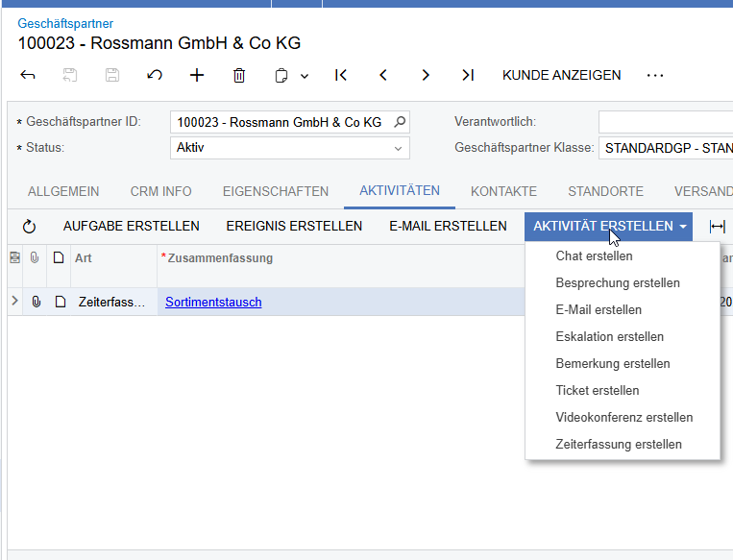Switch to the ALLGEMEIN tab
The height and width of the screenshot is (560, 733).
63,191
